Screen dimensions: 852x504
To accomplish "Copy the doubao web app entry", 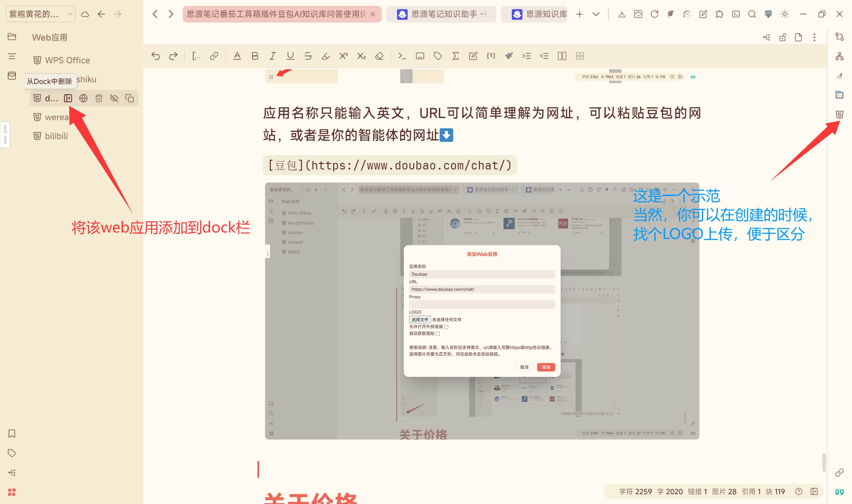I will pyautogui.click(x=129, y=98).
